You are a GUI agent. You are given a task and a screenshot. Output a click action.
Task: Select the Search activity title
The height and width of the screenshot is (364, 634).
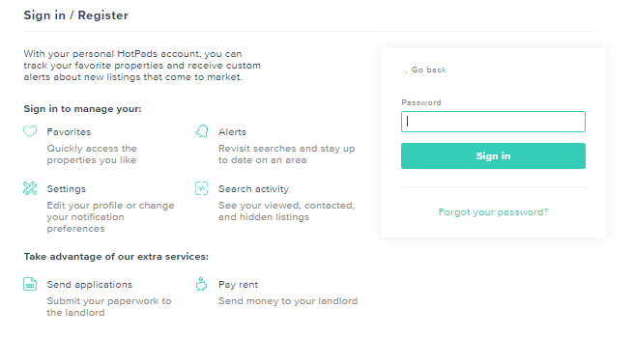(x=253, y=188)
